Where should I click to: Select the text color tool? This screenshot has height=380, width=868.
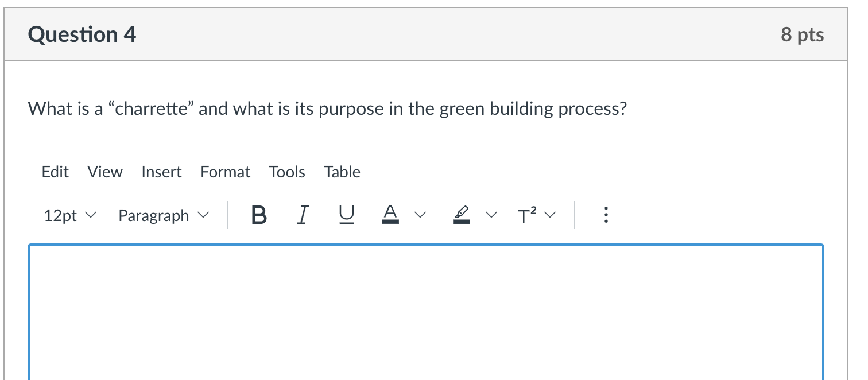pos(390,215)
